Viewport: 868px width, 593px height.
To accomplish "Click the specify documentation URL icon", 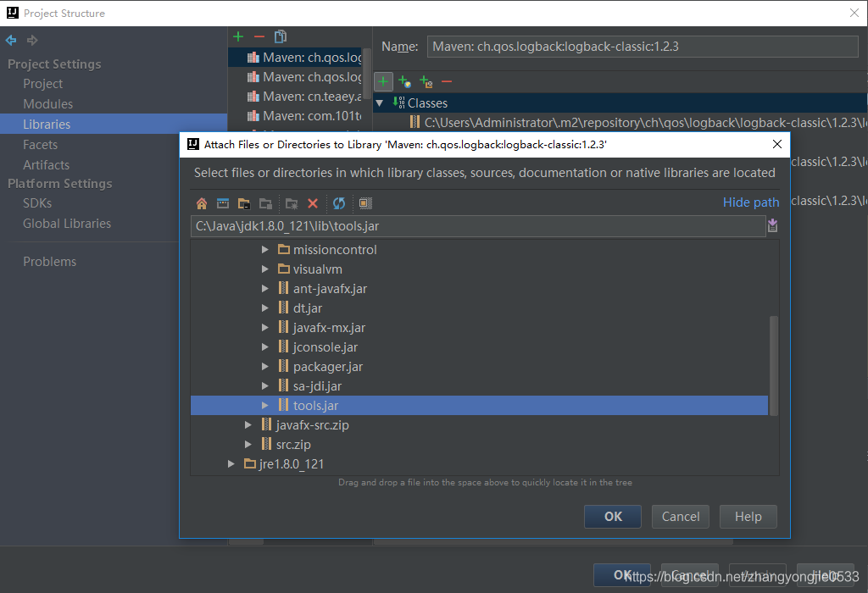I will point(404,82).
